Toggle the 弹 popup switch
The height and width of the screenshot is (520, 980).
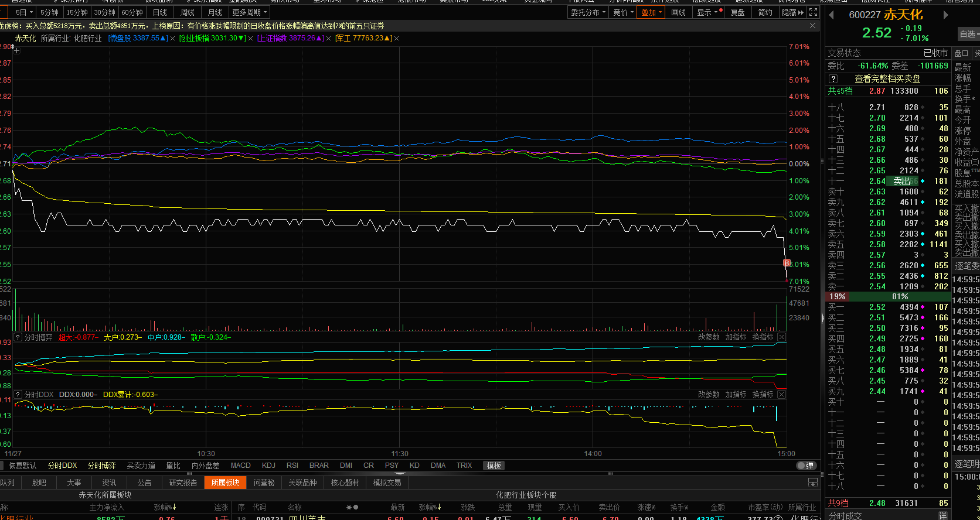pos(806,466)
